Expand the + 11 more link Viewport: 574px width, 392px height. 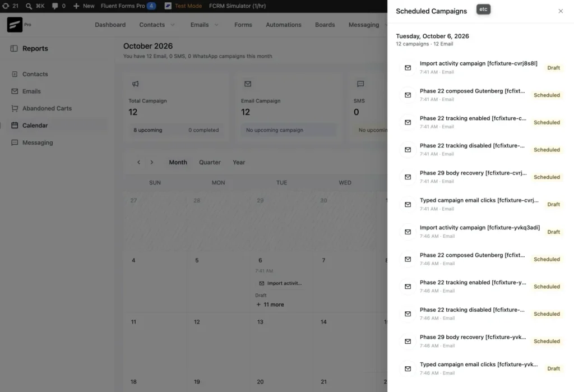tap(270, 305)
